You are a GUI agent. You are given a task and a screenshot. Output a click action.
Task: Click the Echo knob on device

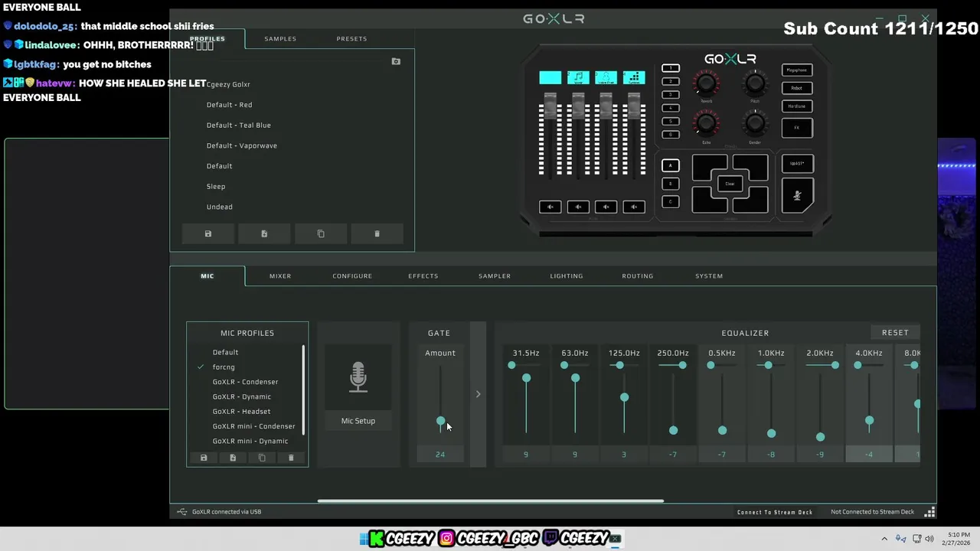(706, 123)
